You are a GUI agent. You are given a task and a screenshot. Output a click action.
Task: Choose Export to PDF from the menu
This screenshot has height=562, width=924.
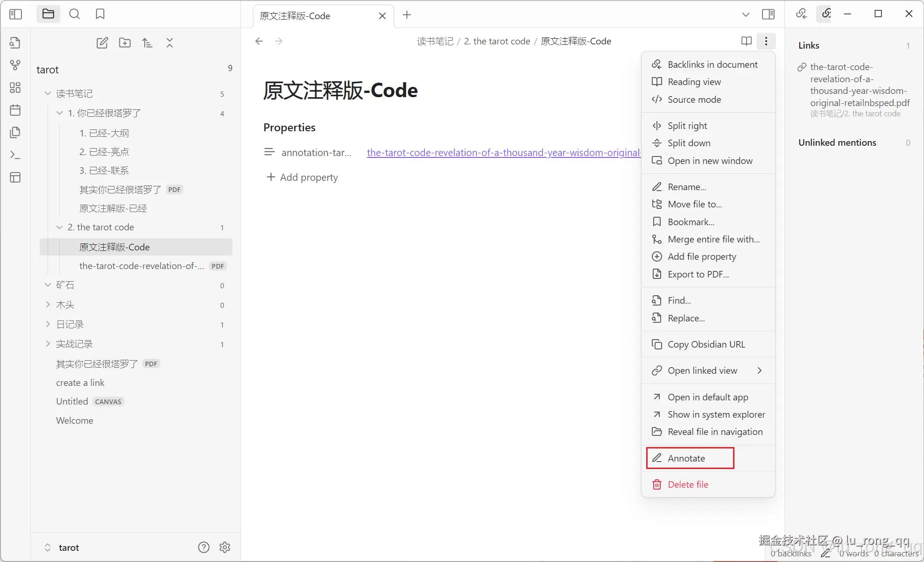698,274
